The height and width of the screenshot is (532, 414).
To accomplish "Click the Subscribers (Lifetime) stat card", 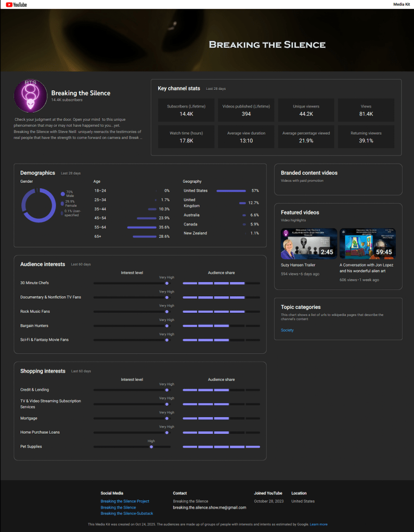I will (x=186, y=110).
